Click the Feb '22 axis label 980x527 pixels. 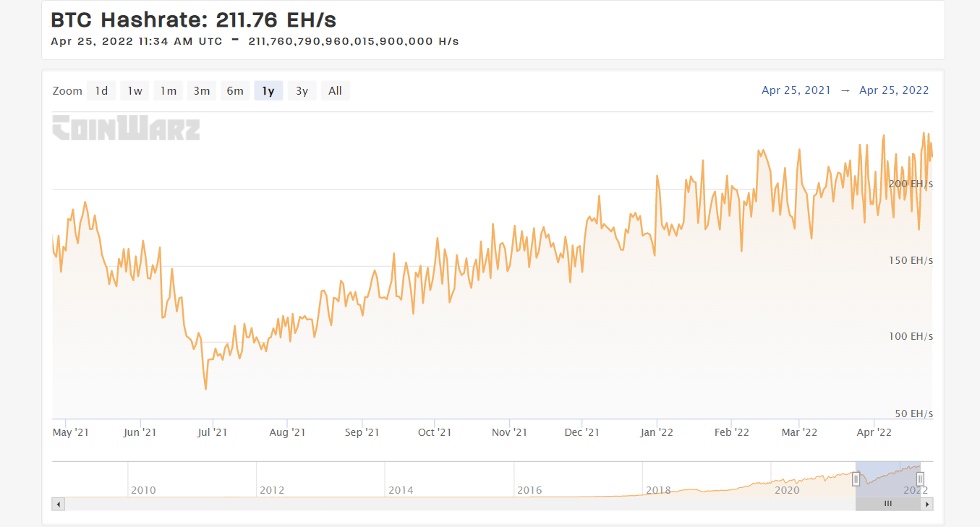click(732, 432)
